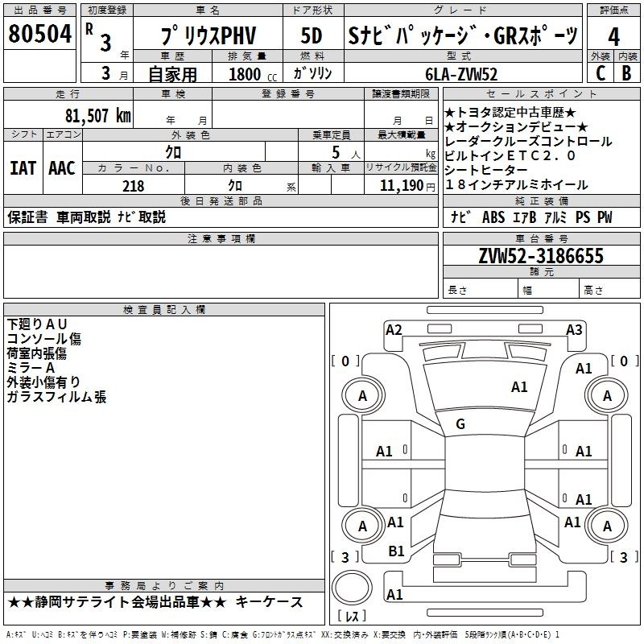Click the exterior grade letter C
Screen dimensions: 644x644
(x=600, y=72)
